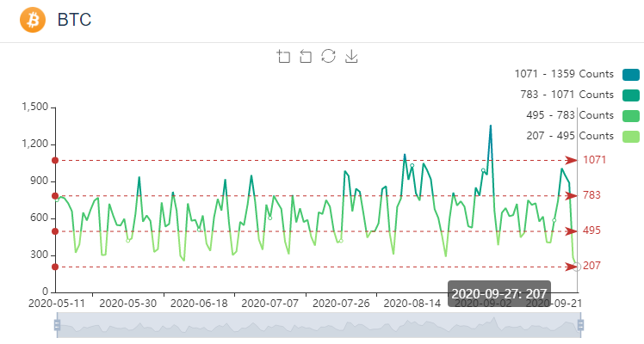The height and width of the screenshot is (344, 644).
Task: Click the 2020-09-27: 207 tooltip
Action: pyautogui.click(x=499, y=293)
